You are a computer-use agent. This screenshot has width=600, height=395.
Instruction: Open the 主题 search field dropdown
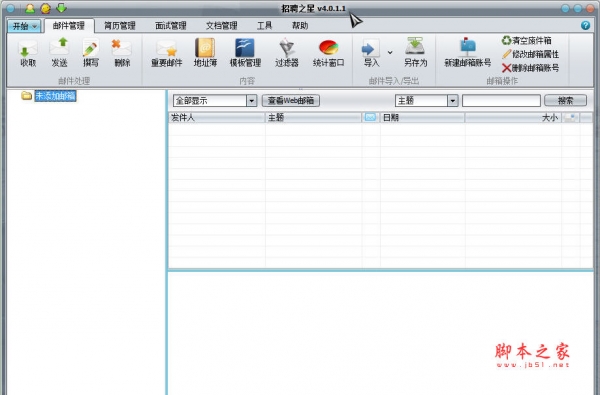coord(453,101)
